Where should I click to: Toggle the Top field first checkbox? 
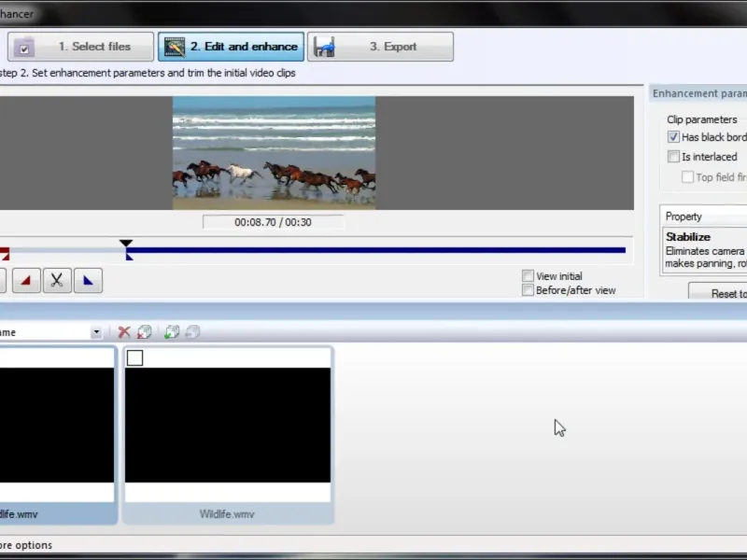(x=687, y=177)
